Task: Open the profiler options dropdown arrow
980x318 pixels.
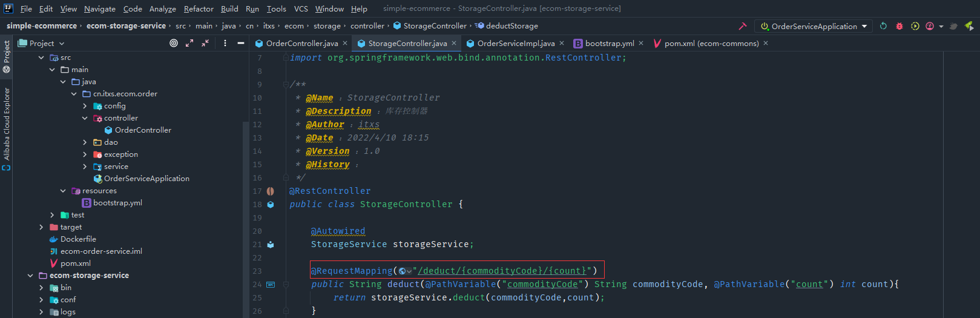Action: coord(941,27)
